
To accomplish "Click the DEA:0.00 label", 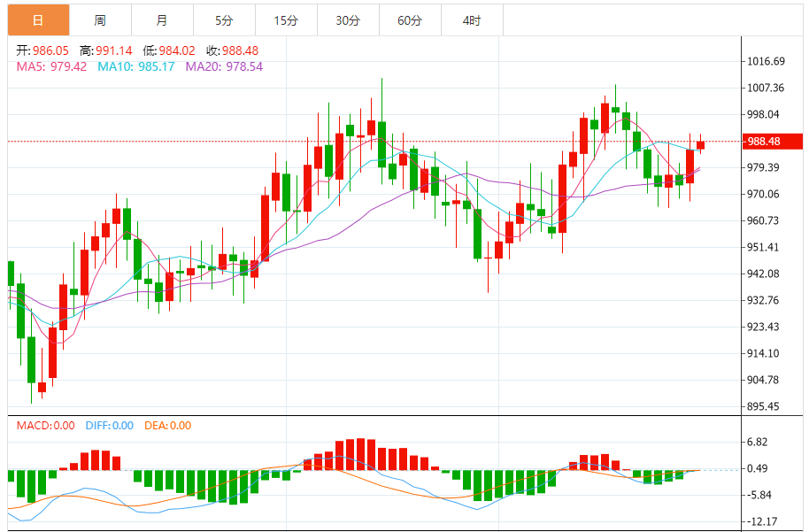I will [167, 426].
